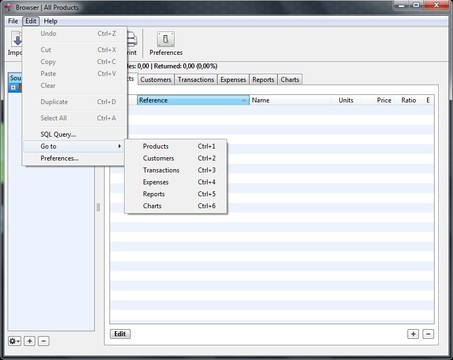This screenshot has height=360, width=453.
Task: Add a source with sidebar plus button
Action: coord(30,341)
